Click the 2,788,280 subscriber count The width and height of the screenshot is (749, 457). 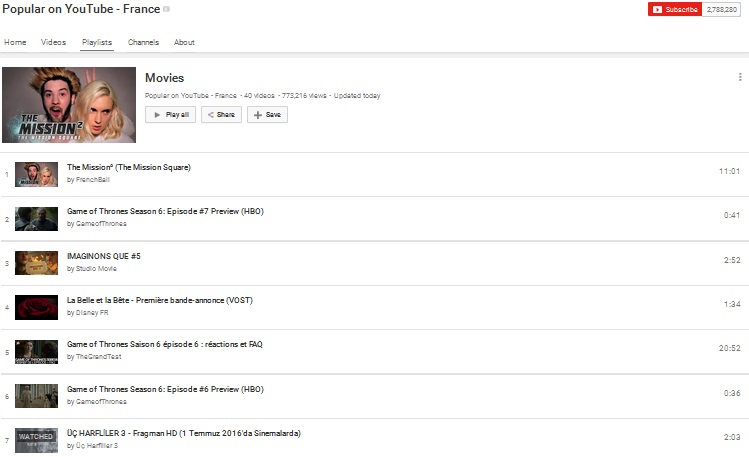click(721, 10)
